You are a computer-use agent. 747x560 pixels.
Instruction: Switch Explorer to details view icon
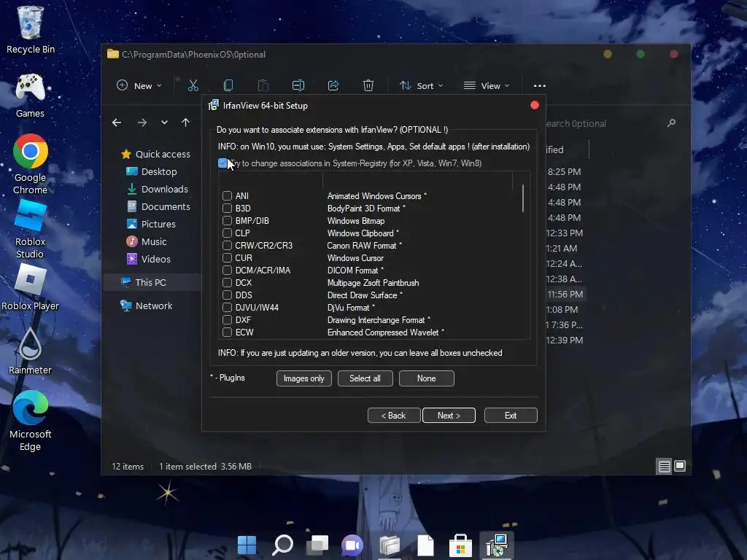pos(664,466)
